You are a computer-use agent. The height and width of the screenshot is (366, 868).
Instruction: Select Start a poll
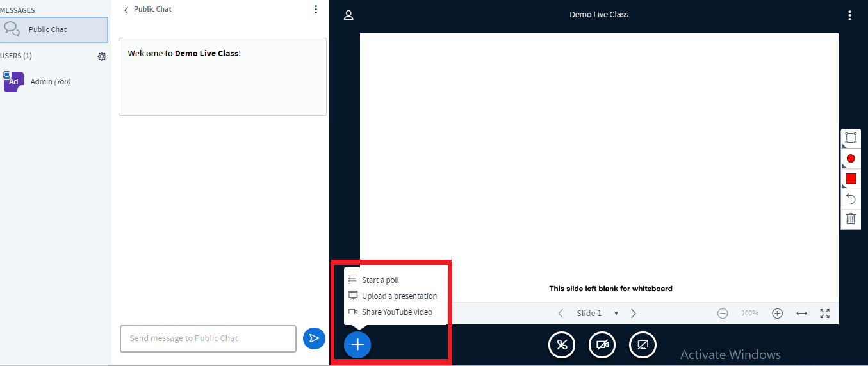[x=380, y=280]
